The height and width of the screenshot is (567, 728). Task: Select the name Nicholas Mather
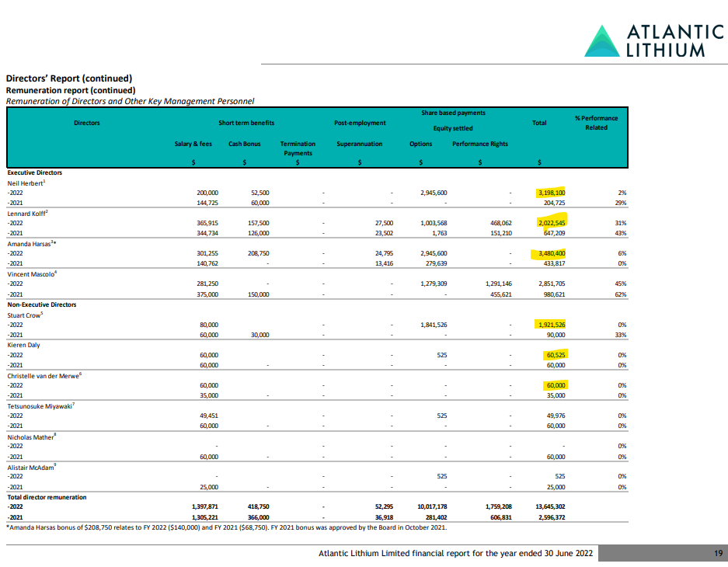(30, 437)
